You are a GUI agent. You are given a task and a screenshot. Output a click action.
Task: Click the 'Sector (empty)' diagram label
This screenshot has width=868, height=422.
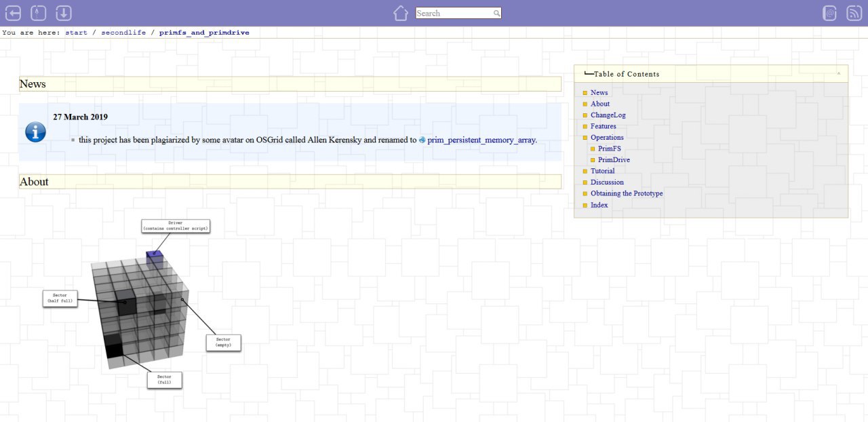pyautogui.click(x=223, y=342)
